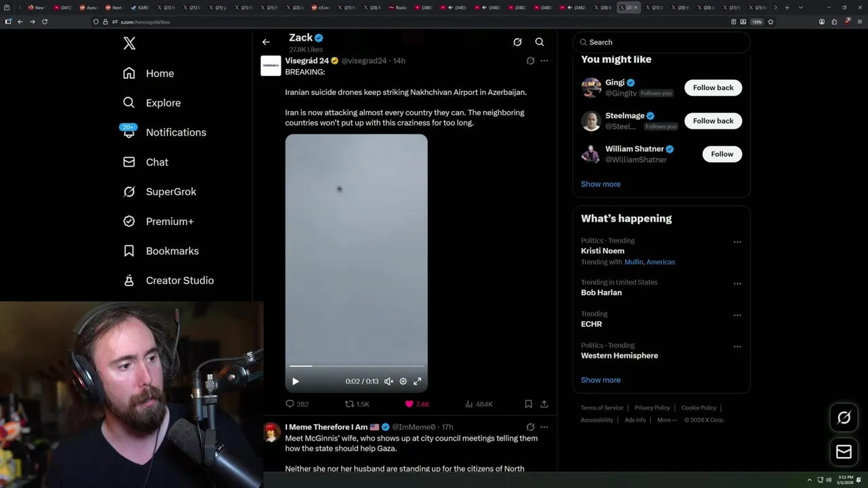The image size is (868, 488).
Task: Show more trends under What's happening
Action: click(x=601, y=380)
